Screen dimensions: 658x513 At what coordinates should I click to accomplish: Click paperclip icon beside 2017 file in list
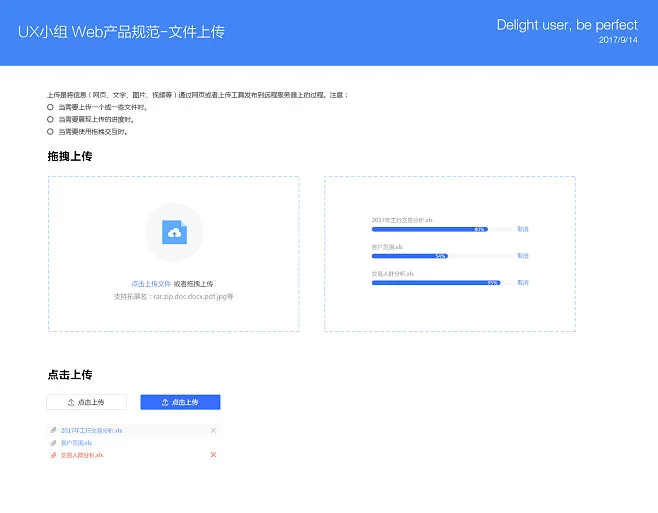53,430
